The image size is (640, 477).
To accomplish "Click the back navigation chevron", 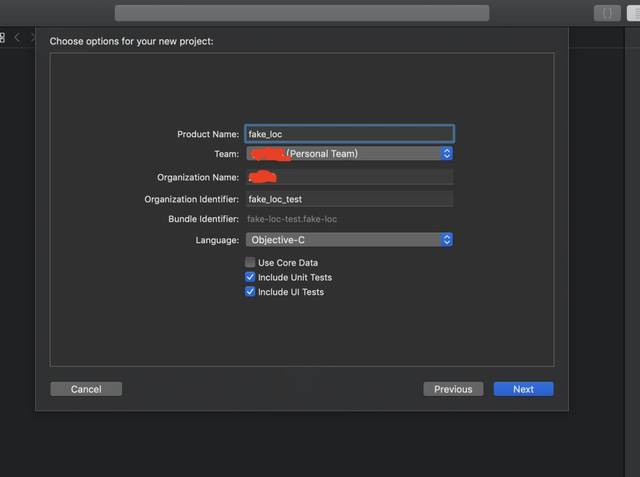I will (x=17, y=37).
